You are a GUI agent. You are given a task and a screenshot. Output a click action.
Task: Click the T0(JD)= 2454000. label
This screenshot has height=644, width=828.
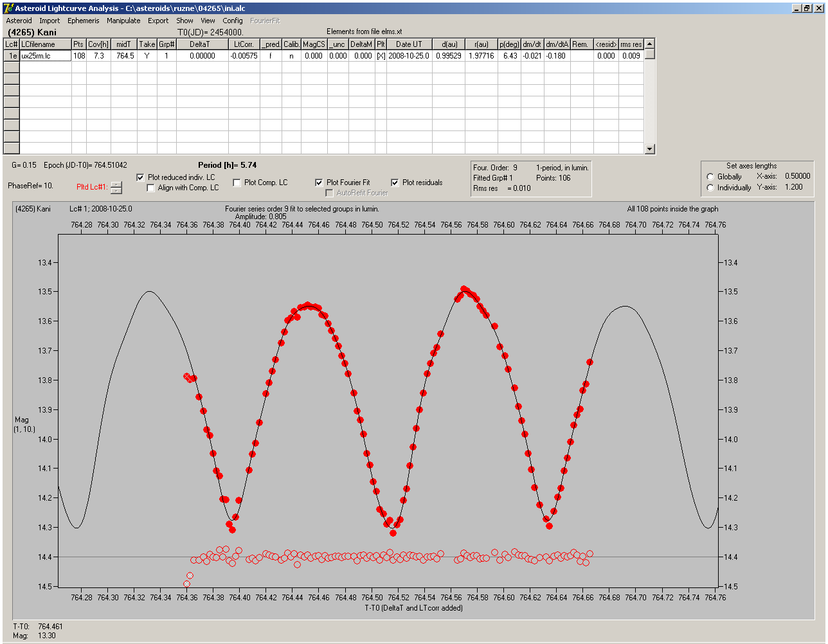[x=210, y=32]
